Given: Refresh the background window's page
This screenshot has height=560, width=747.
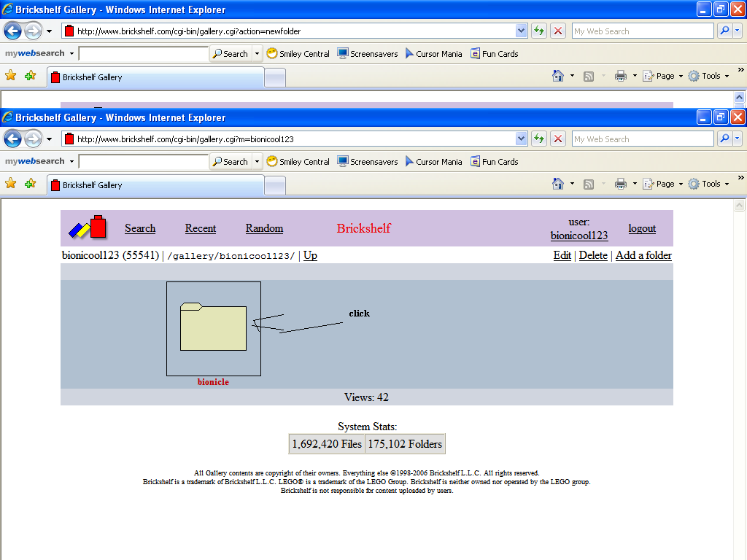Looking at the screenshot, I should click(x=539, y=31).
